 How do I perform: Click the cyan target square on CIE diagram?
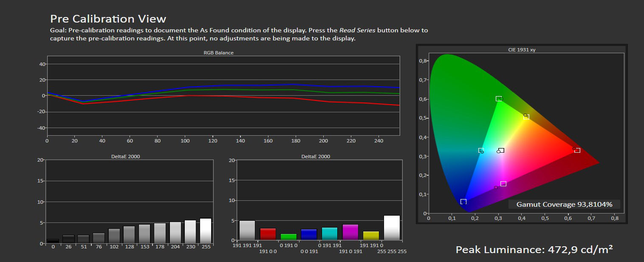(x=481, y=151)
